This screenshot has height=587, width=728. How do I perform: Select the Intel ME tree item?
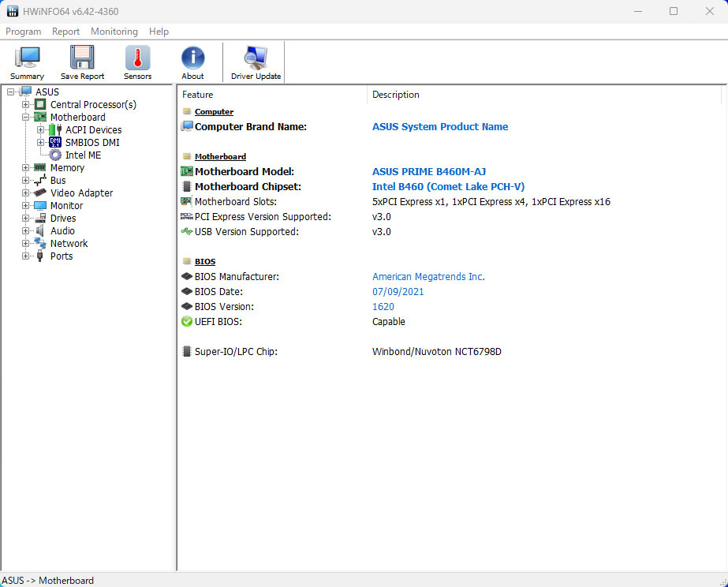tap(83, 155)
